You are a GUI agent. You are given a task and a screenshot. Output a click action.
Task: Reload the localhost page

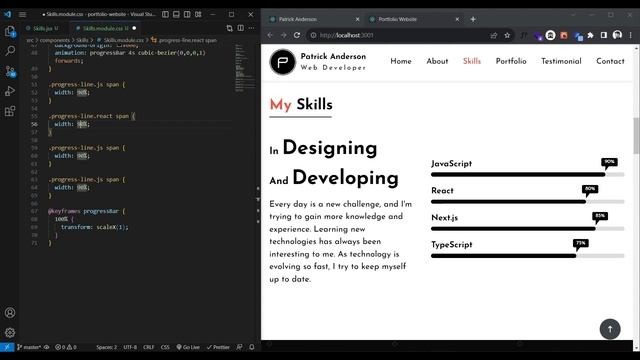[x=297, y=36]
